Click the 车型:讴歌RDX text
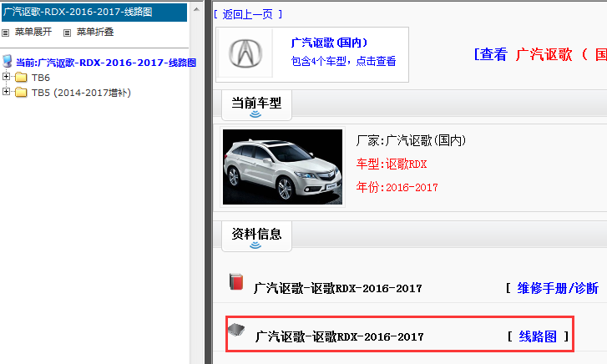607x364 pixels. point(392,164)
